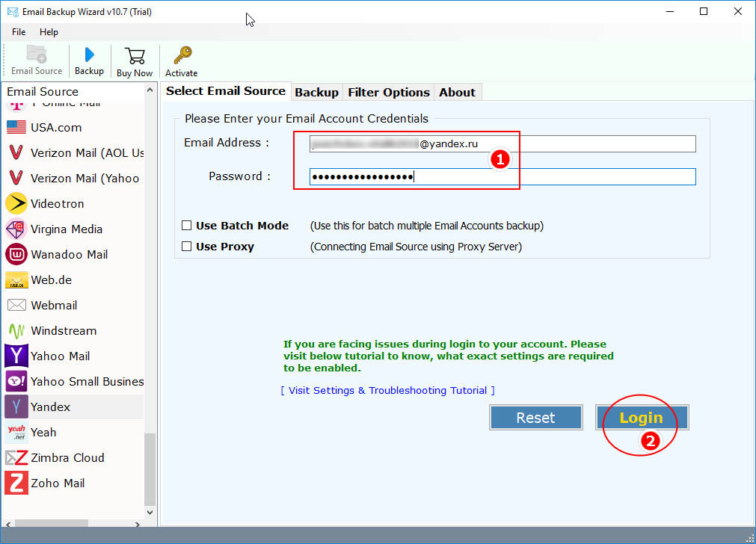Choose the Virgina Media icon
Screen dimensions: 756x544
[x=16, y=229]
